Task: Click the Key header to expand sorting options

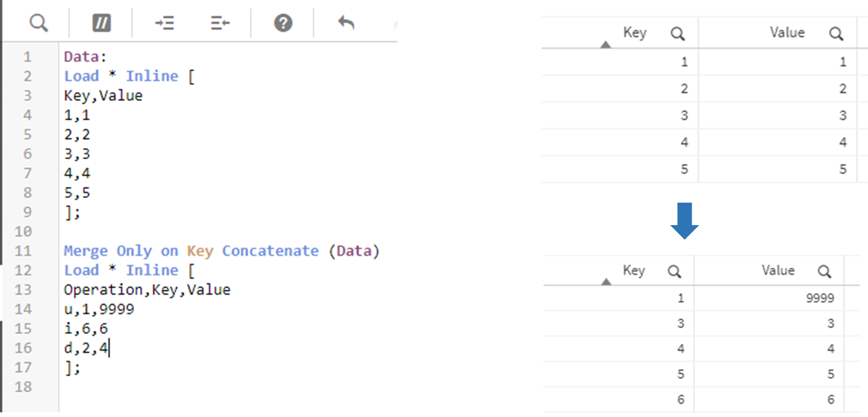Action: (635, 33)
